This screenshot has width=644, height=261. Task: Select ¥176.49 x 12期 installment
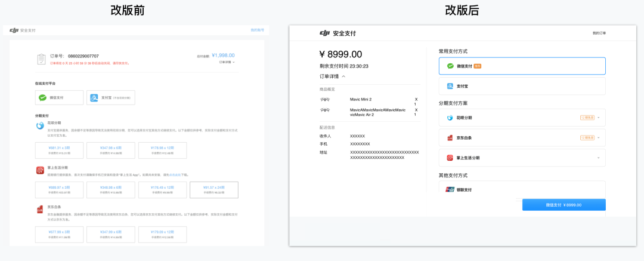[x=163, y=190]
